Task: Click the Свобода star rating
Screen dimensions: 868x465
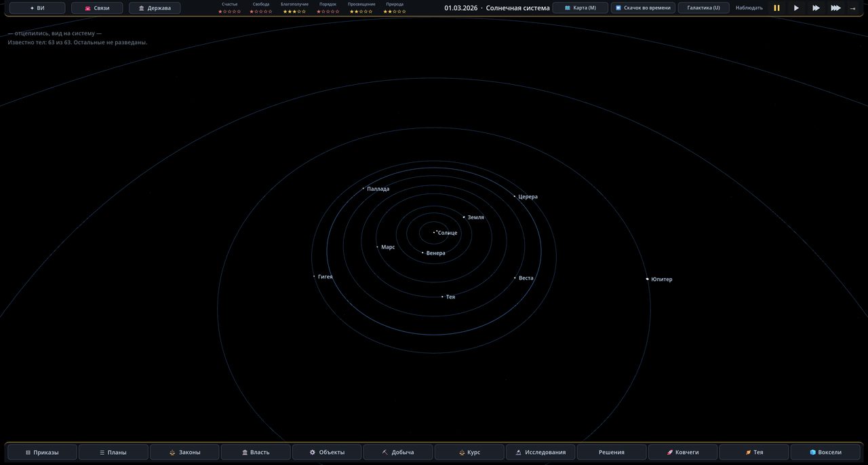Action: pyautogui.click(x=261, y=11)
